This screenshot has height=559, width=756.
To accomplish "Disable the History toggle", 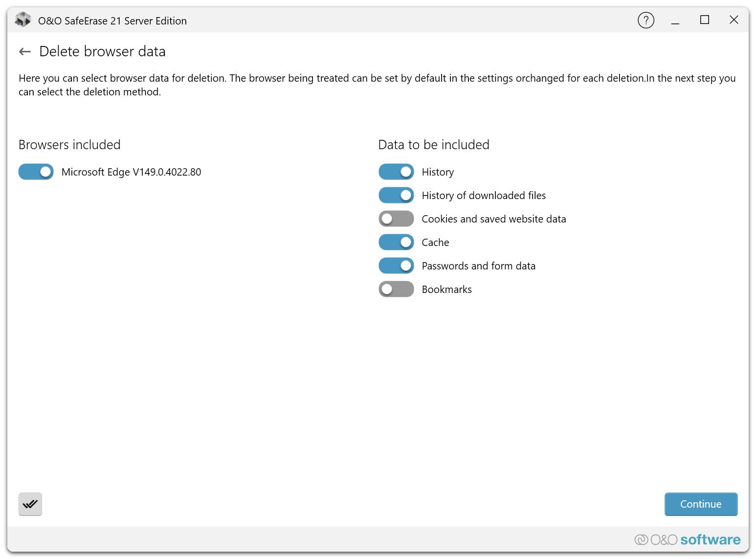I will click(396, 172).
